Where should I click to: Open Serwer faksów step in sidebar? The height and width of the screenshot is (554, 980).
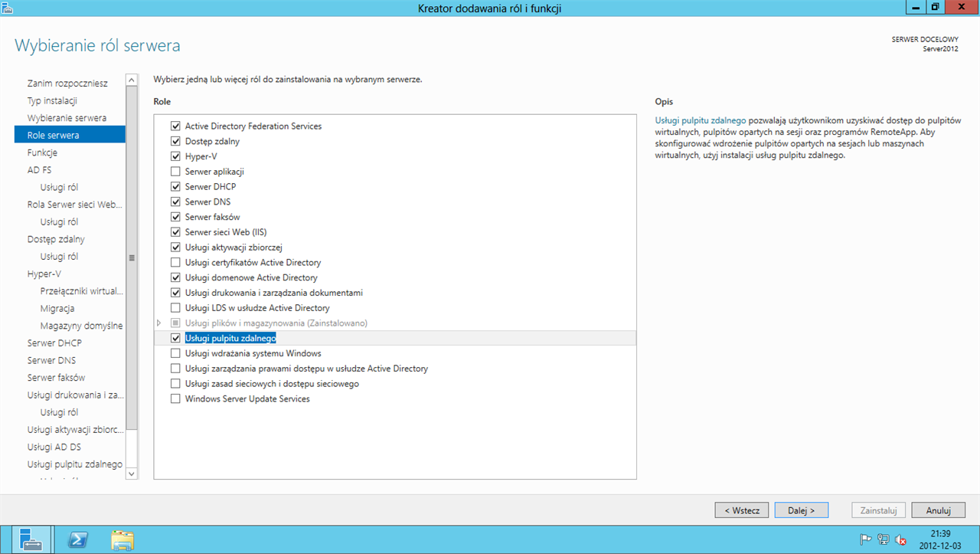pos(56,378)
